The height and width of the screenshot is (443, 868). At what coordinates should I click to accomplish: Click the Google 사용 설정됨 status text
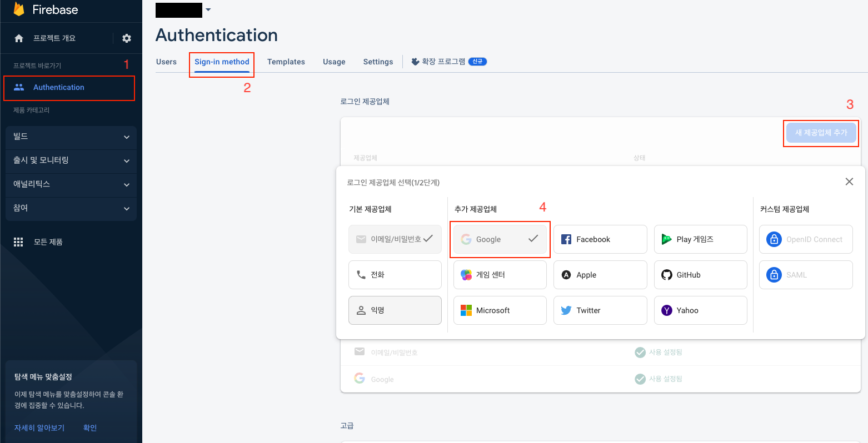[666, 379]
